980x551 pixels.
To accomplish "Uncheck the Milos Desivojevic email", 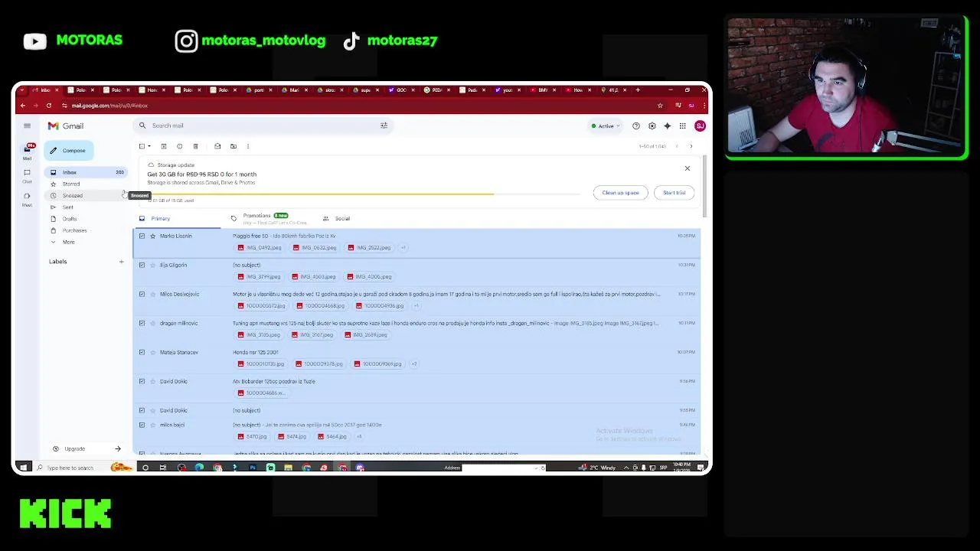I will pyautogui.click(x=142, y=294).
